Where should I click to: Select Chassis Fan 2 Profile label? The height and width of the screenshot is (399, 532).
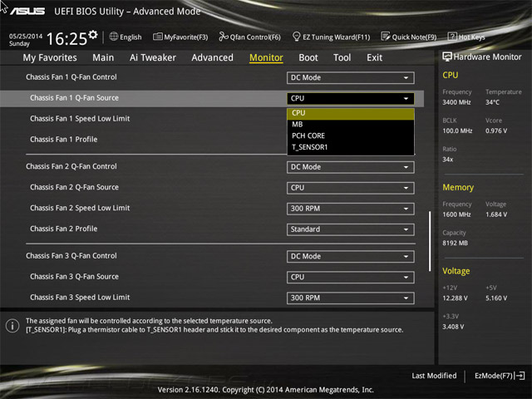click(x=64, y=229)
